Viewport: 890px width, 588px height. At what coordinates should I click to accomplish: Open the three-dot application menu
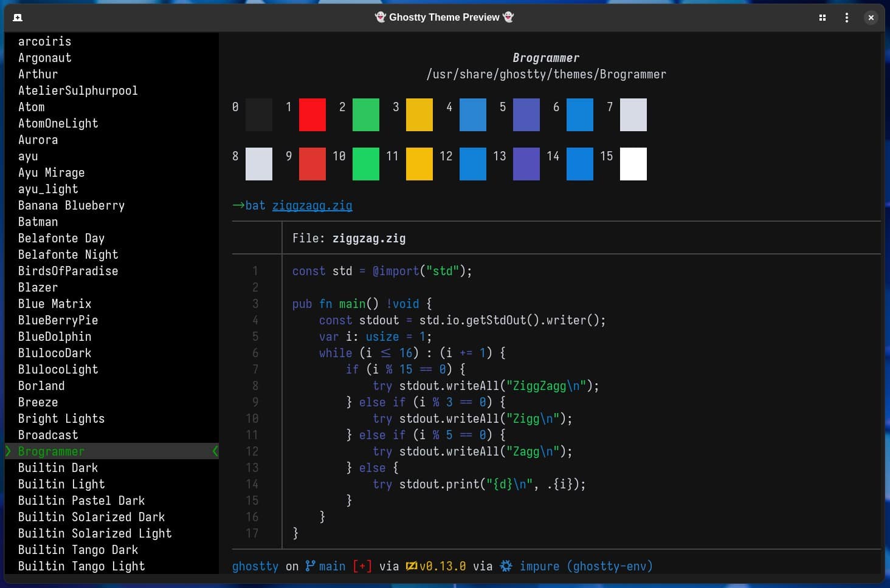(846, 18)
